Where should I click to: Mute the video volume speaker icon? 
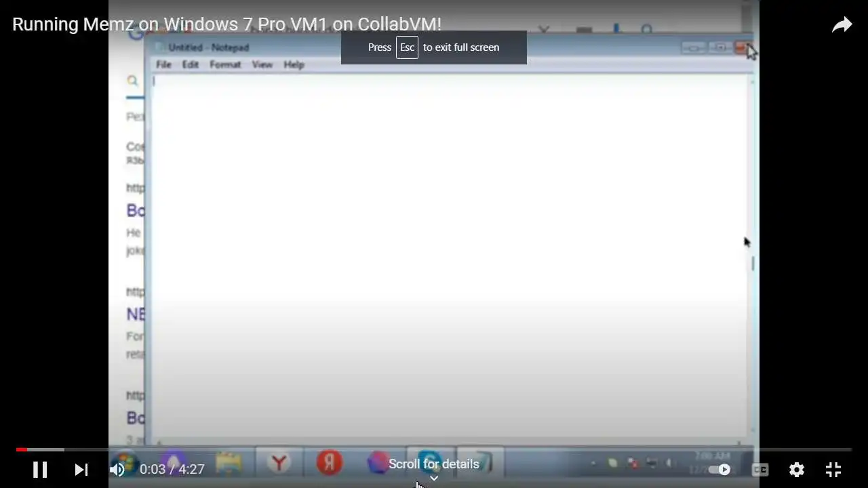point(117,469)
